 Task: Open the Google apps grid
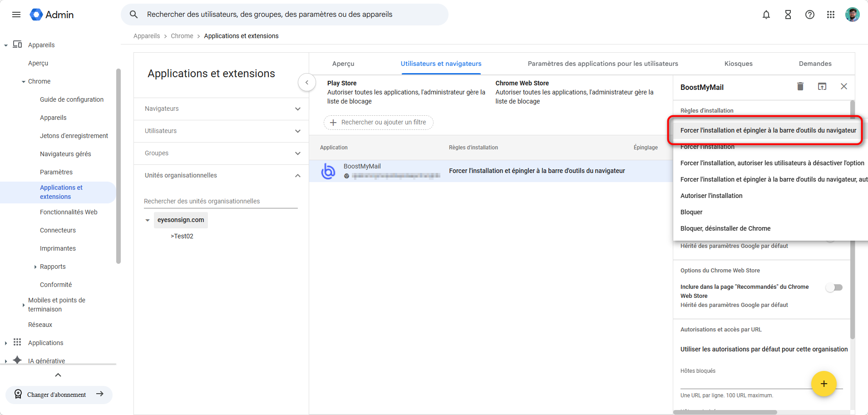point(831,15)
